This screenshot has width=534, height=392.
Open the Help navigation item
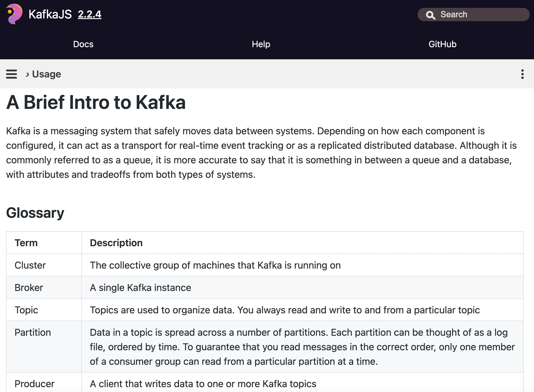pos(261,44)
